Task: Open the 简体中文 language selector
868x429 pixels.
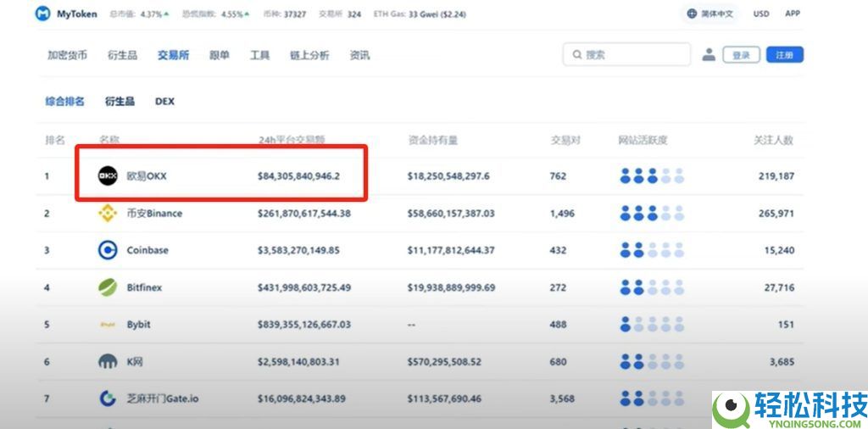Action: (x=710, y=14)
